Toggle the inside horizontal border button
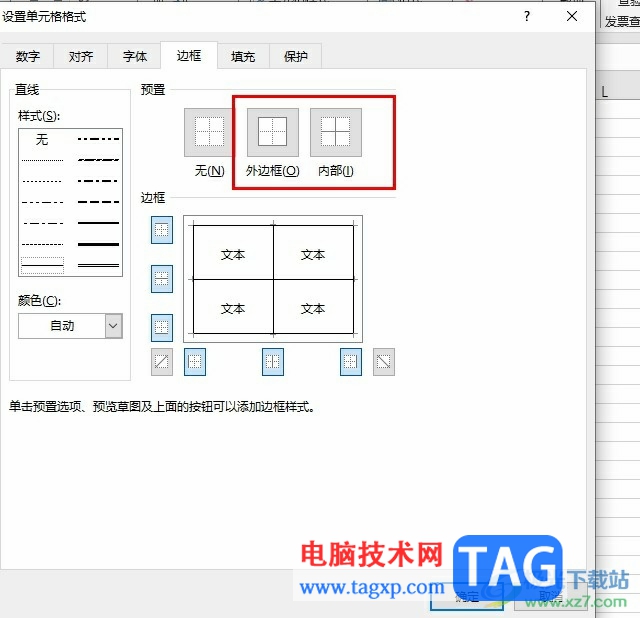Viewport: 640px width, 618px height. (162, 279)
